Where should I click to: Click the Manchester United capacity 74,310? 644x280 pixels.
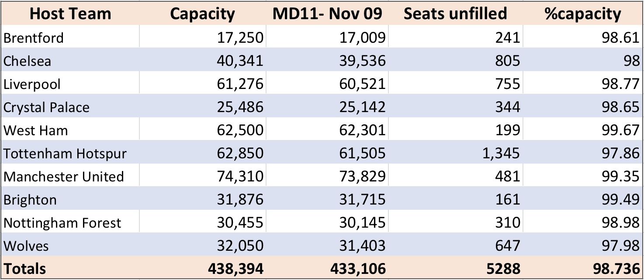[x=202, y=177]
